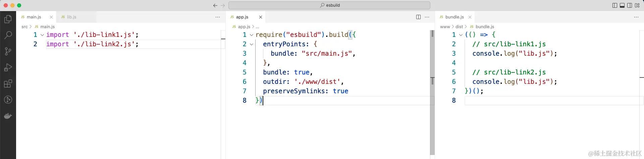The width and height of the screenshot is (644, 159).
Task: Click preserveSymlinks in app.js
Action: pyautogui.click(x=294, y=91)
